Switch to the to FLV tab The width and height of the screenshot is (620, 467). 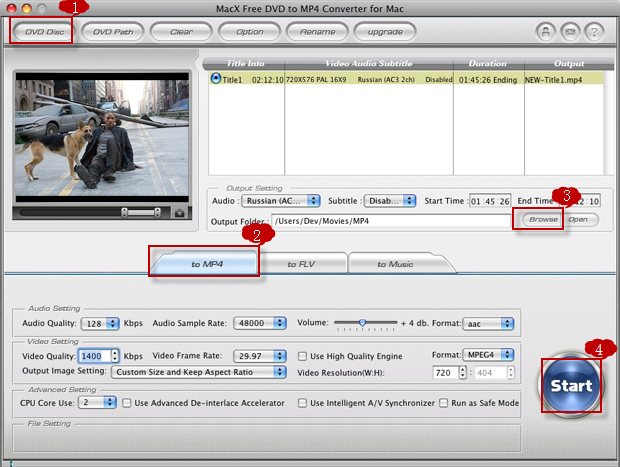click(301, 264)
